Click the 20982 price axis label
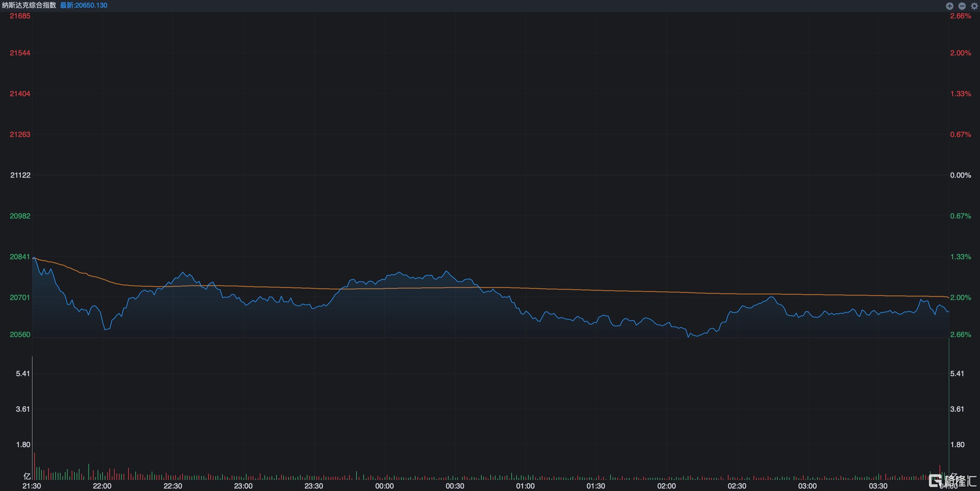This screenshot has width=980, height=491. [x=20, y=216]
